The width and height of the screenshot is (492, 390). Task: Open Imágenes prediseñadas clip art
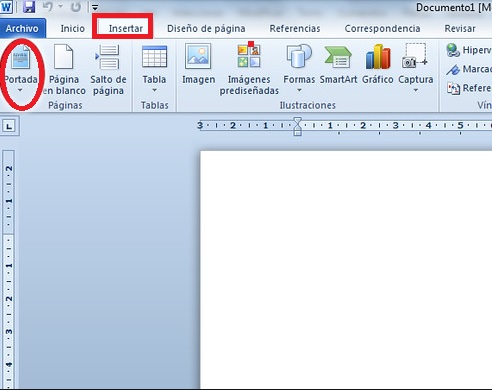249,69
